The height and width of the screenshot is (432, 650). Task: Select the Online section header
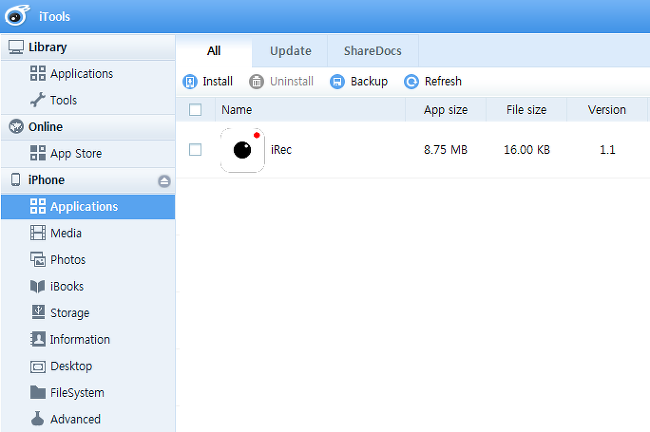pyautogui.click(x=88, y=127)
